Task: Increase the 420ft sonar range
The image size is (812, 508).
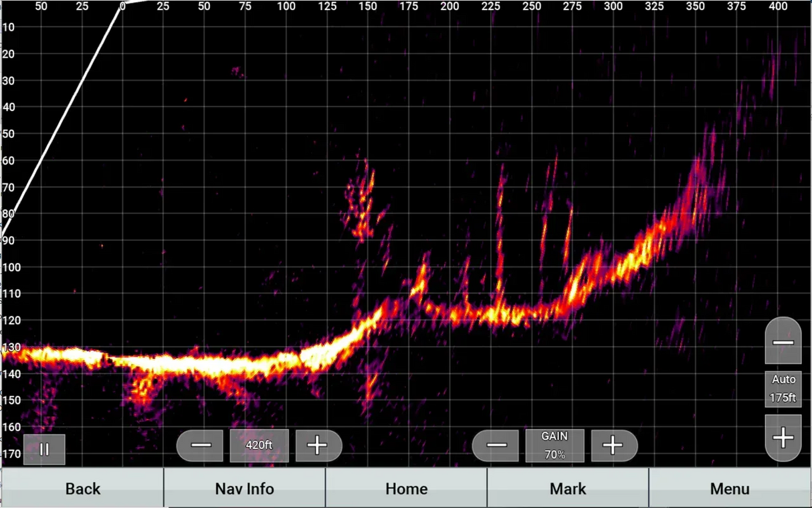Action: [x=318, y=445]
